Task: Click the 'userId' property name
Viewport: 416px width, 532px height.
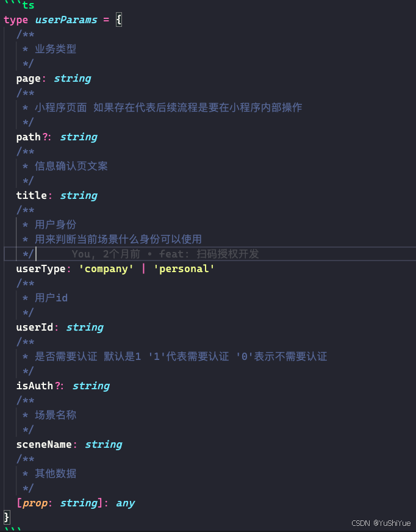Action: [35, 328]
